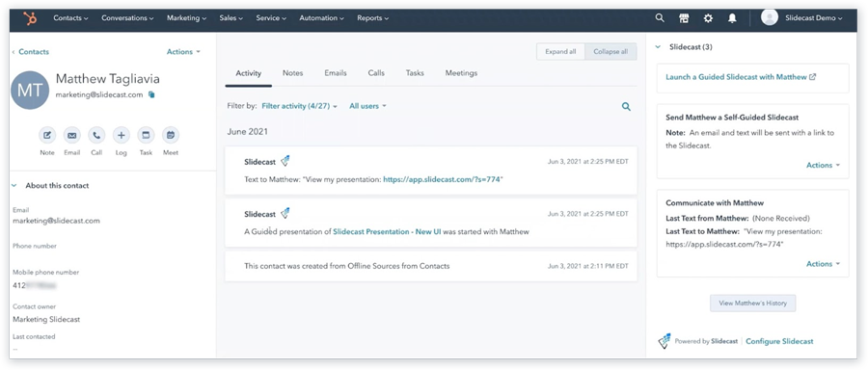
Task: Click Last Text from Matthew line
Action: 738,219
